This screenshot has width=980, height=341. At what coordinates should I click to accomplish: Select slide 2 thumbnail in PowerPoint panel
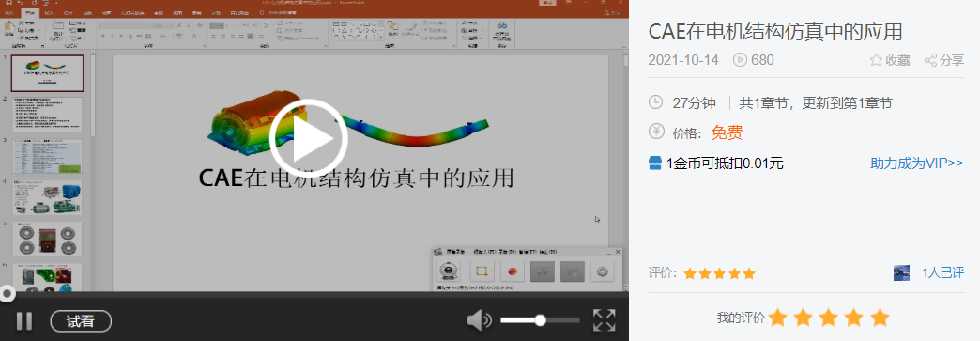48,115
